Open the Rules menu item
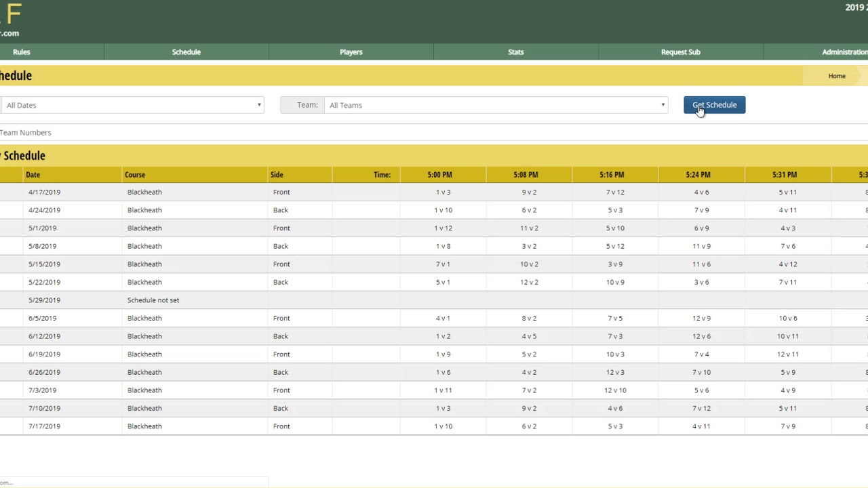This screenshot has width=868, height=488. pos(21,52)
